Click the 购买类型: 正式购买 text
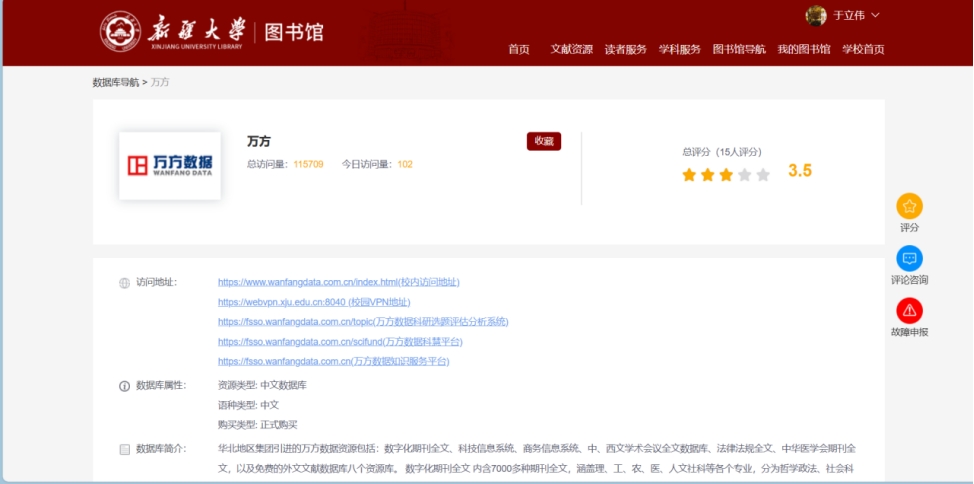Image resolution: width=974 pixels, height=484 pixels. coord(258,425)
